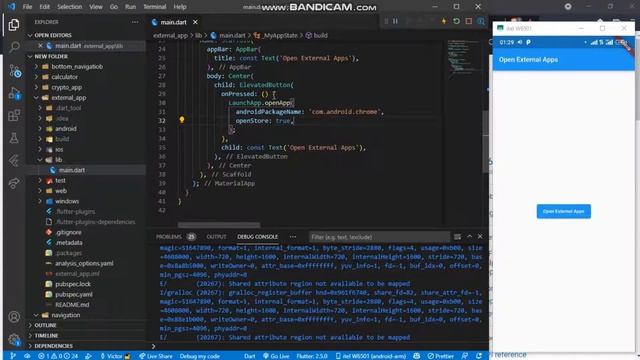Open panel more tabs ellipsis
Screen dimensions: 640x360
[293, 237]
